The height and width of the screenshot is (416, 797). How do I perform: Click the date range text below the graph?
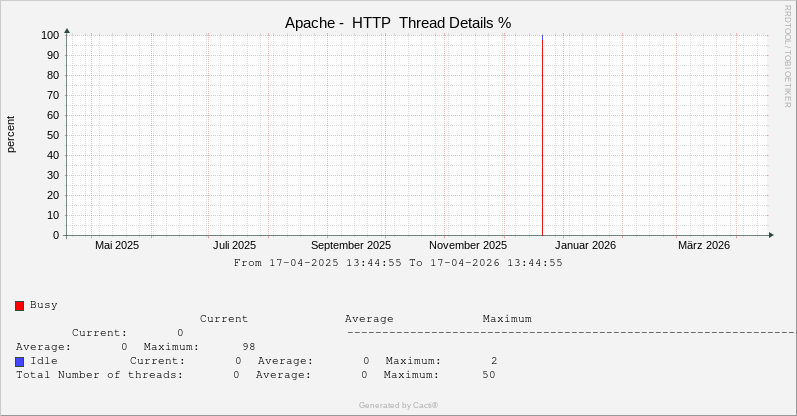click(x=398, y=263)
